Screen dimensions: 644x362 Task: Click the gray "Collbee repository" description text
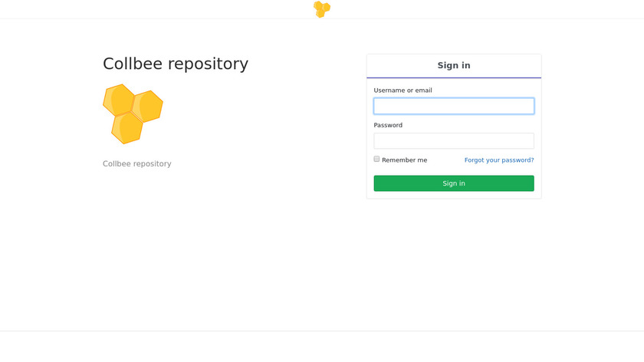click(137, 163)
